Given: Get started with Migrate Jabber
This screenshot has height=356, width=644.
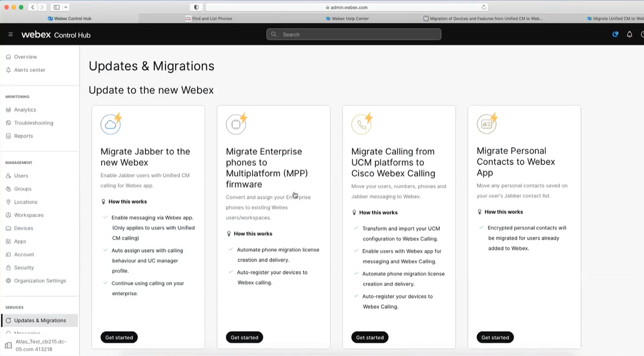Looking at the screenshot, I should point(119,337).
